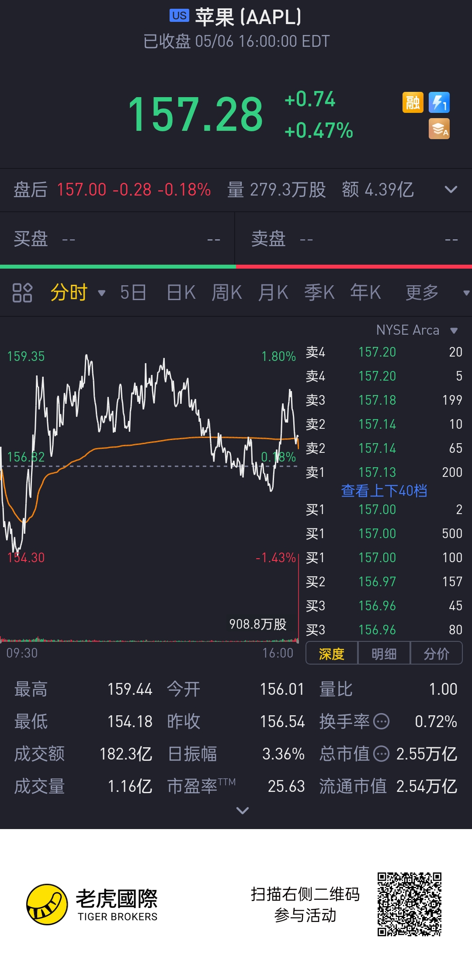472x980 pixels.
Task: Tap the orange 融 margin icon
Action: click(x=413, y=103)
